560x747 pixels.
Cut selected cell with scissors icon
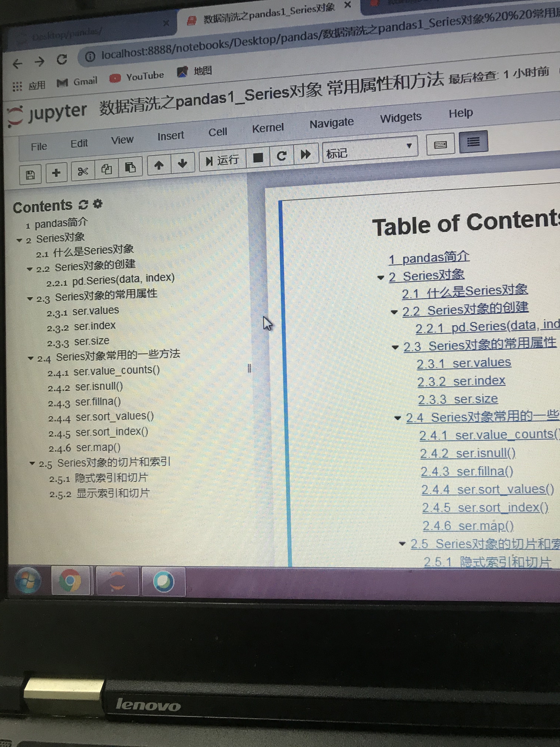pyautogui.click(x=83, y=171)
